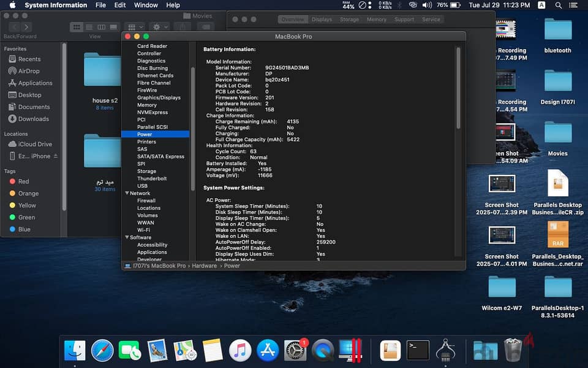
Task: Select Thunderbolt in hardware list
Action: click(152, 178)
